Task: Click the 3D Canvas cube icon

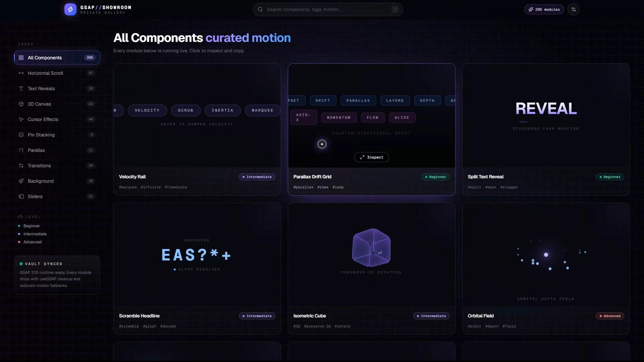Action: pos(21,104)
